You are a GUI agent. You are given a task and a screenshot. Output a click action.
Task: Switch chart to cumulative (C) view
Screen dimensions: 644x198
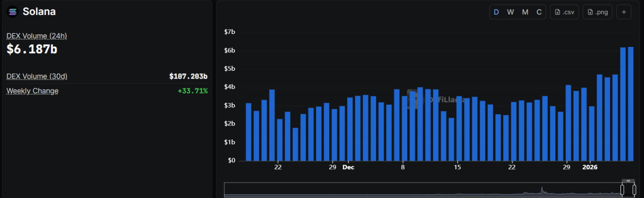(x=539, y=12)
